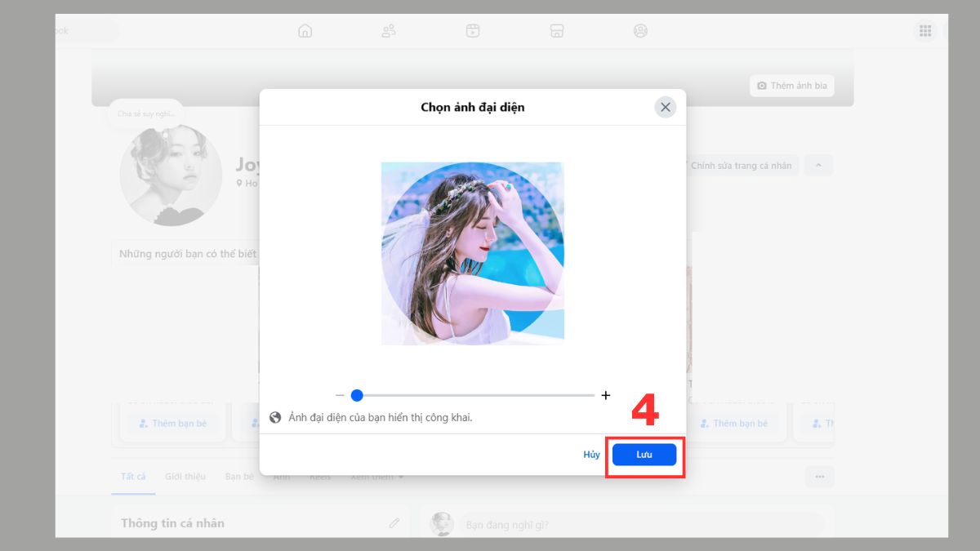Click the large profile avatar picture
The height and width of the screenshot is (551, 980).
(x=171, y=175)
